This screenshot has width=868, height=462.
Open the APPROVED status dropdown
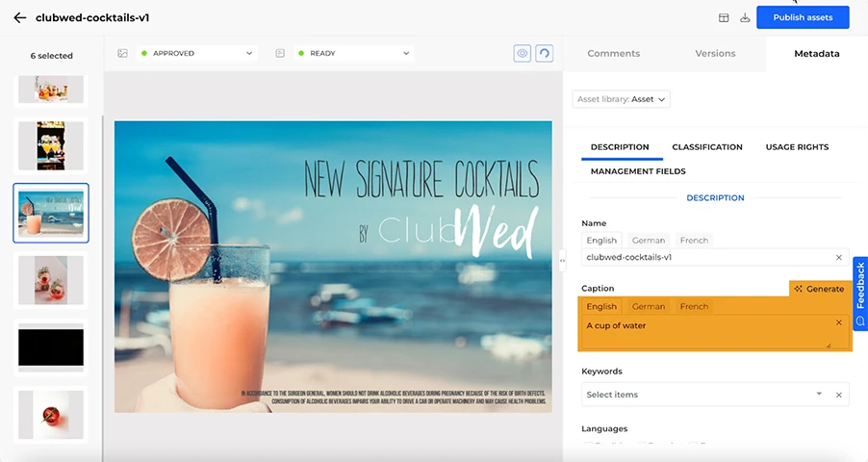point(196,53)
